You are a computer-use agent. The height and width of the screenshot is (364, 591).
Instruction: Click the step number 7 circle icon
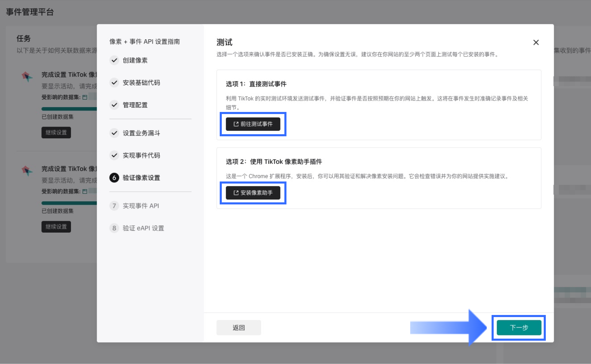pyautogui.click(x=114, y=206)
